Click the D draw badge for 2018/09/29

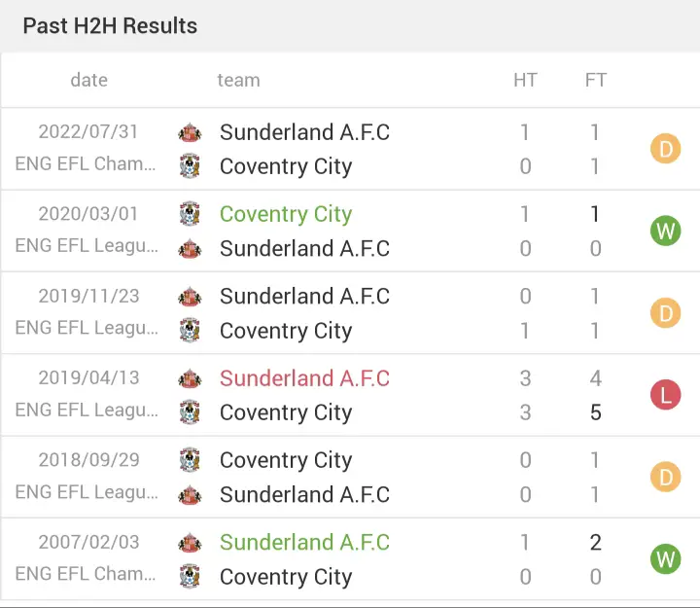[x=665, y=477]
